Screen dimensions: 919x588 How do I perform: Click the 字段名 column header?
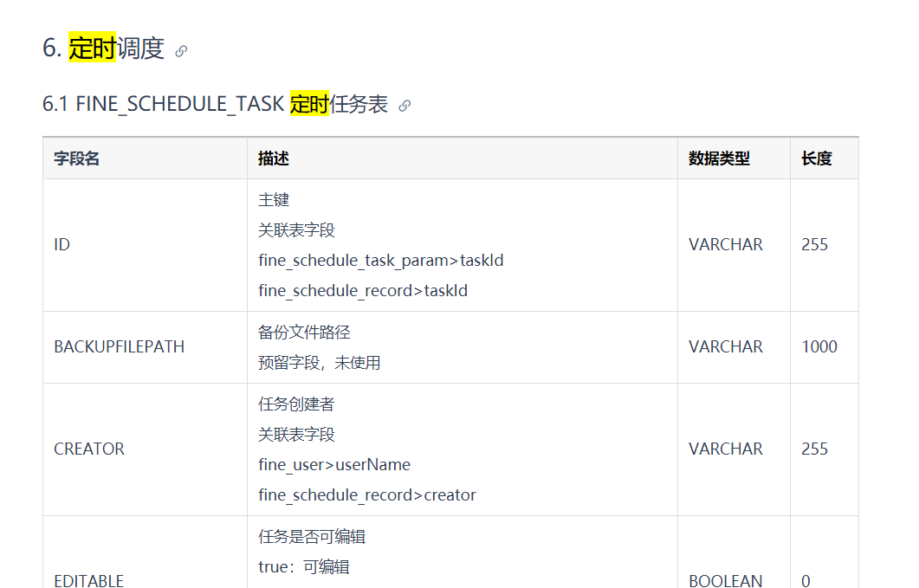tap(77, 158)
